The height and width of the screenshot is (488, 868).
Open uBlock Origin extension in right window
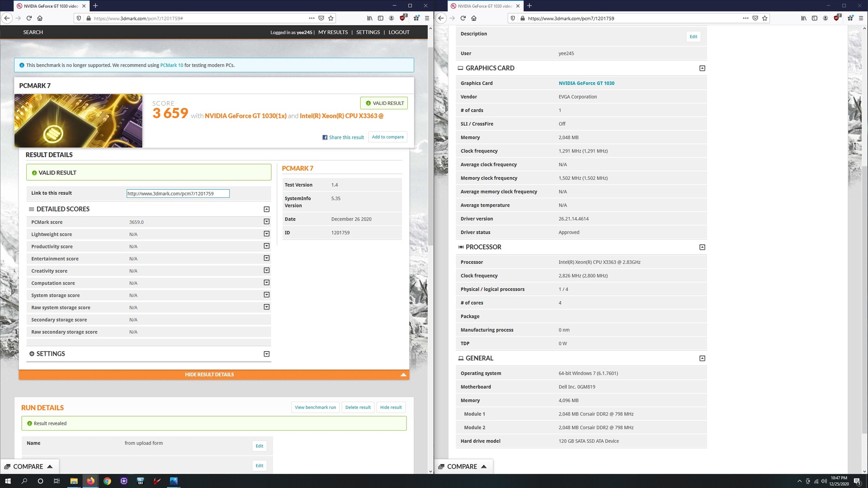[x=837, y=18]
